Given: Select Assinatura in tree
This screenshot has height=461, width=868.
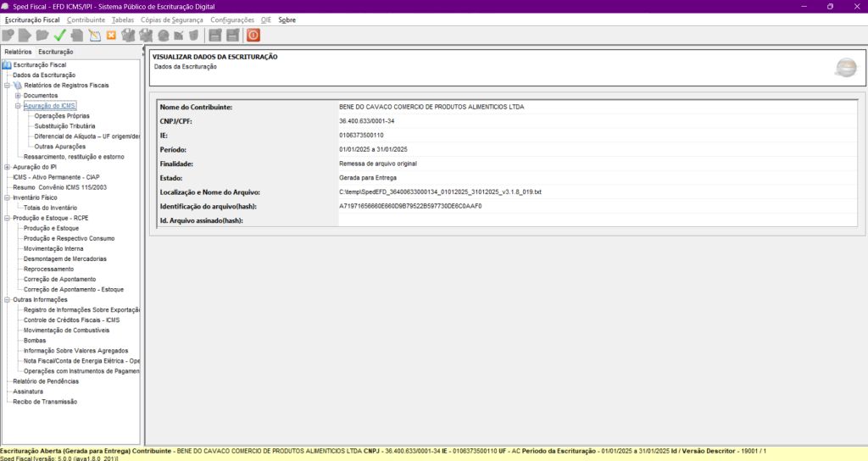Looking at the screenshot, I should pyautogui.click(x=28, y=392).
